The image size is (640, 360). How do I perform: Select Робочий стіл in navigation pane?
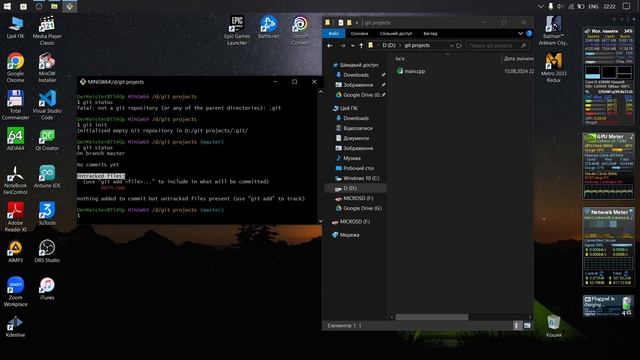tap(354, 168)
